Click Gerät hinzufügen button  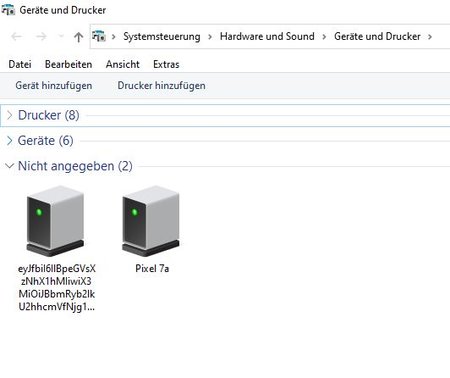(54, 86)
